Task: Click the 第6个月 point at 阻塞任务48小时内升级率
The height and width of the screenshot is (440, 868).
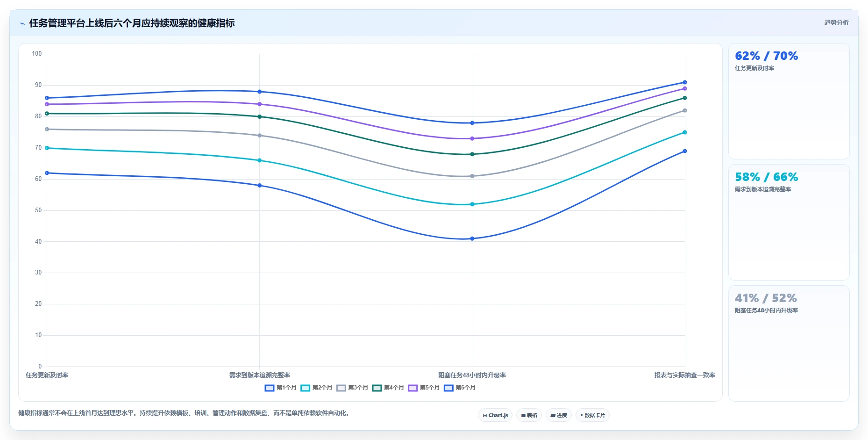Action: point(472,123)
